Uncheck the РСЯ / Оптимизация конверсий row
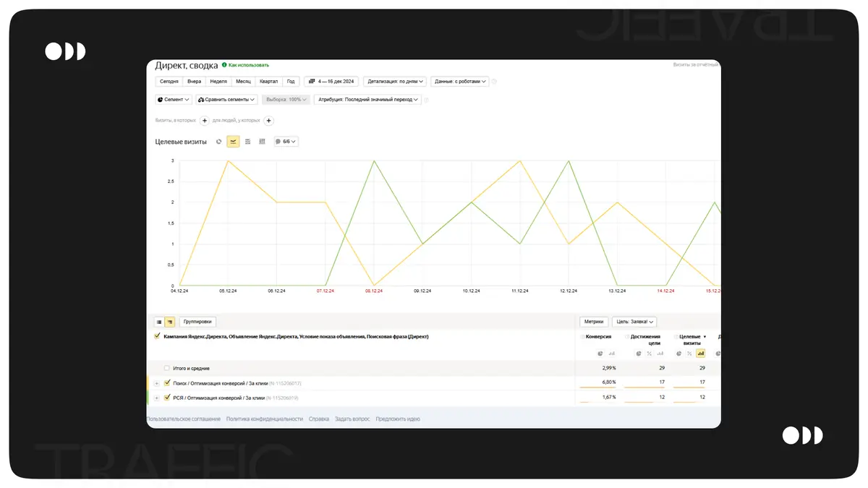The image size is (868, 488). [x=167, y=398]
